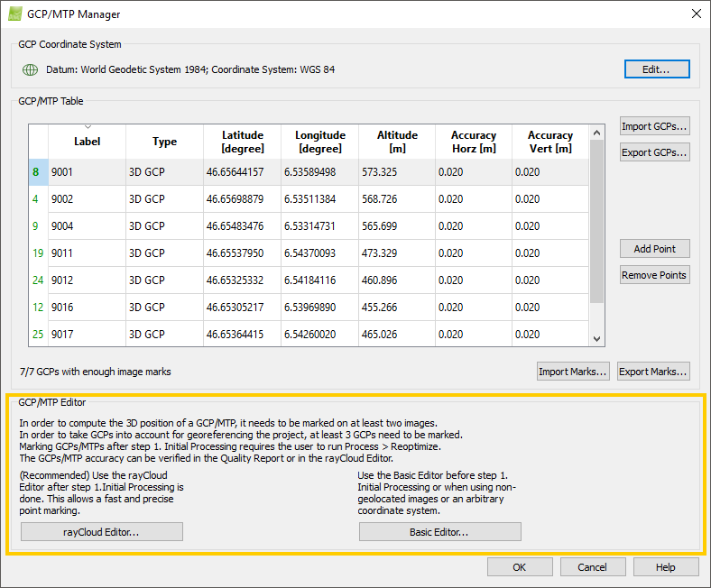This screenshot has height=588, width=711.
Task: Close the GCP/MTP Manager window
Action: pos(695,14)
